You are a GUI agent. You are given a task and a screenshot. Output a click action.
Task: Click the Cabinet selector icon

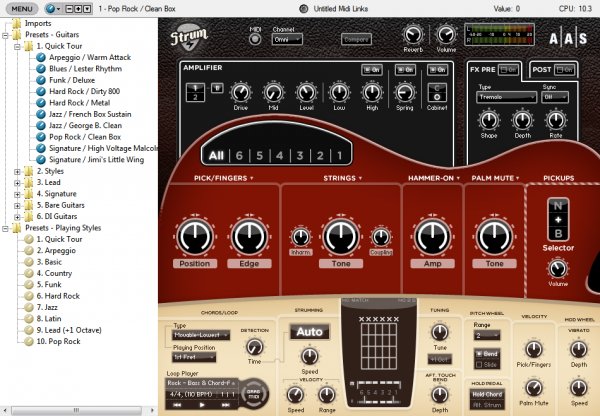437,92
